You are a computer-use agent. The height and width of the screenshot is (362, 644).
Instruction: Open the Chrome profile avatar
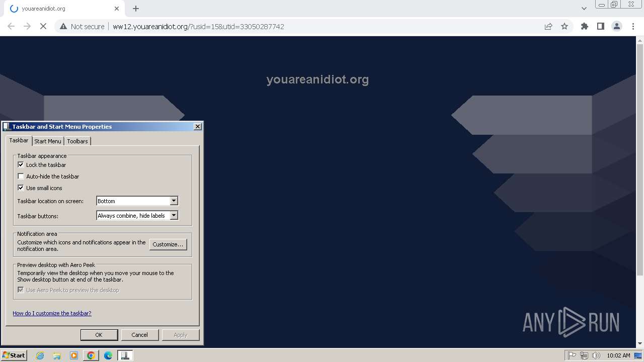coord(617,26)
